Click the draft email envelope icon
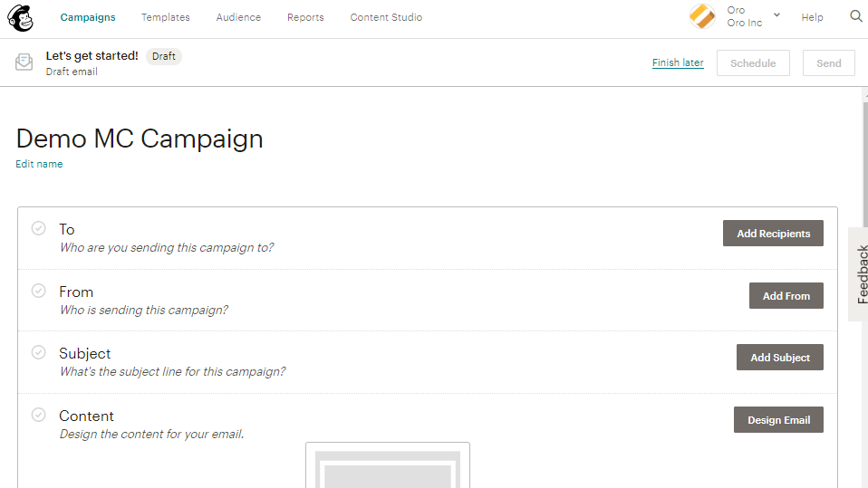 [x=24, y=62]
